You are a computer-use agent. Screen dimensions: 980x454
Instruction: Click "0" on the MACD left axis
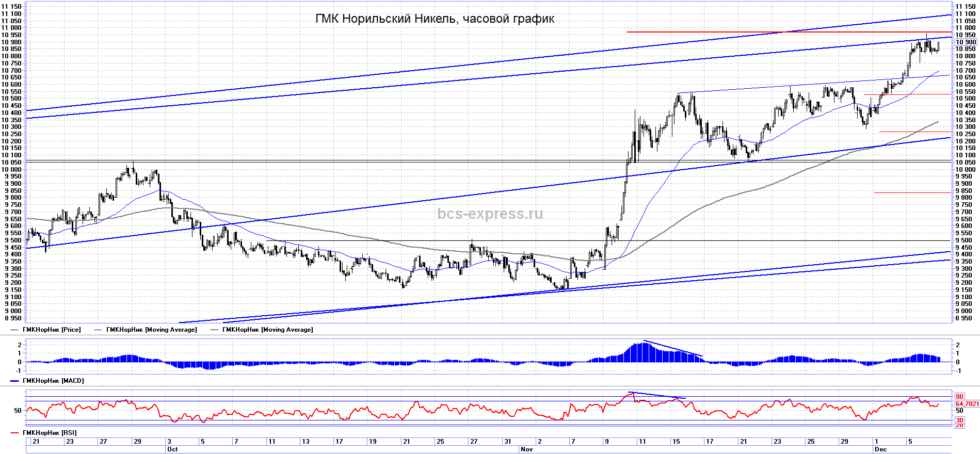(20, 362)
